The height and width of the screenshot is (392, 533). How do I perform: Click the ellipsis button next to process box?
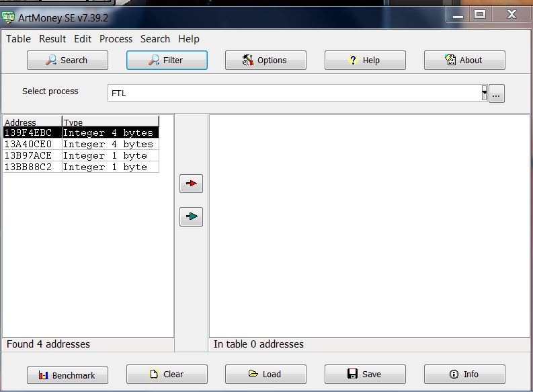coord(496,93)
